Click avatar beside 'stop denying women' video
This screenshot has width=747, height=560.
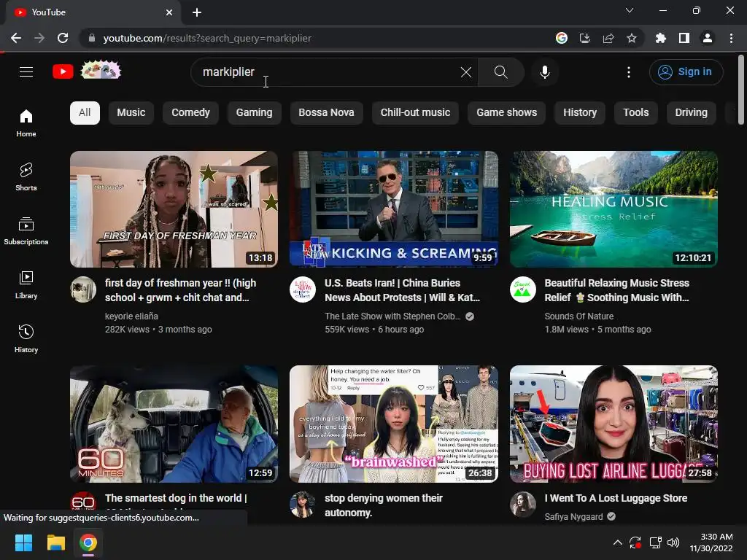[303, 505]
